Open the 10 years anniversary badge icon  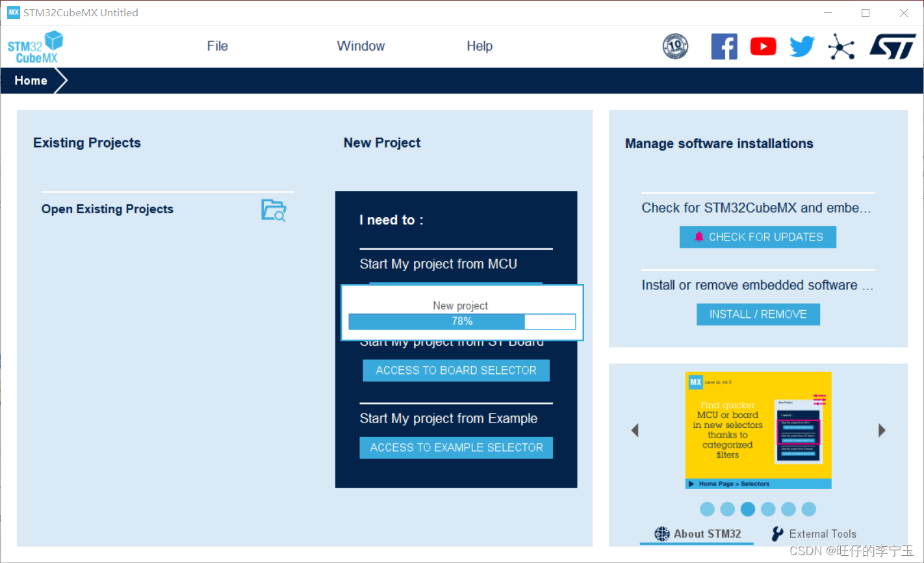675,46
